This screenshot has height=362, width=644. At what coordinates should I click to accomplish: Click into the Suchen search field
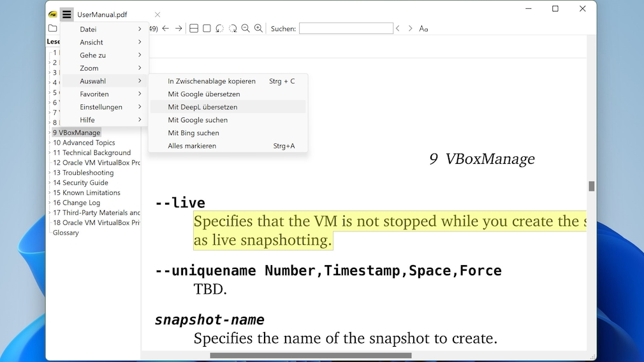click(x=346, y=28)
